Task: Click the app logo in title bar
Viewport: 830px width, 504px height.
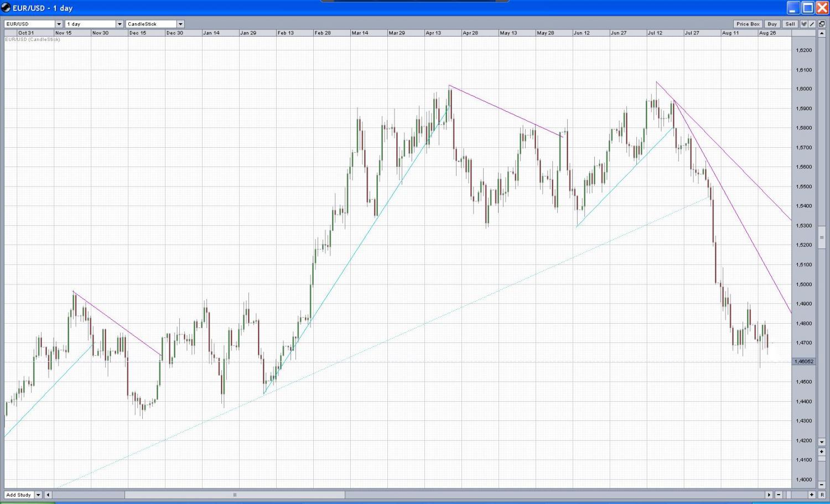Action: (6, 8)
